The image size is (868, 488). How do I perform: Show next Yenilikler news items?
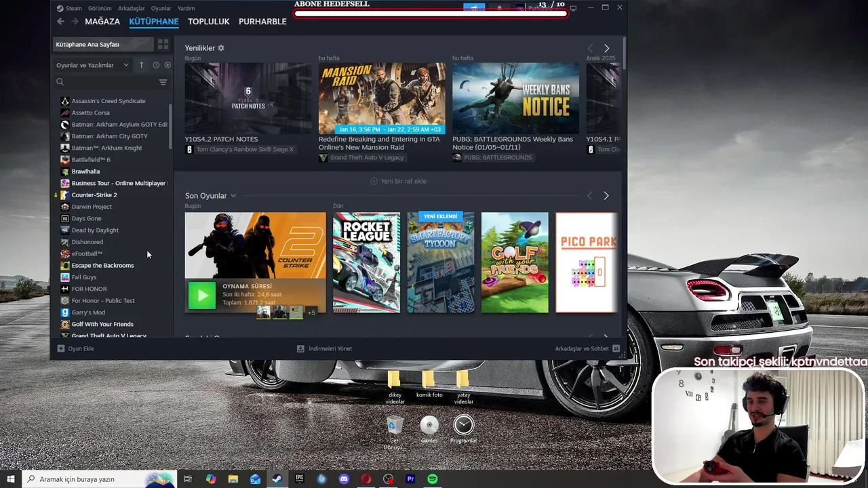(x=606, y=49)
